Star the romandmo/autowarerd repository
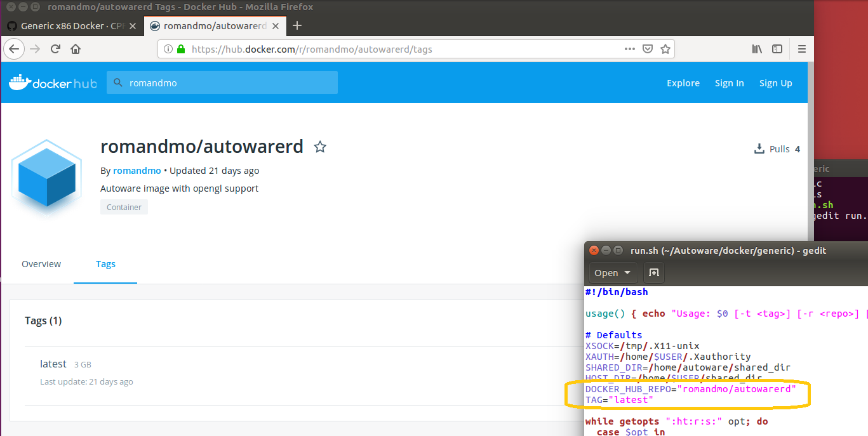868x436 pixels. tap(320, 147)
